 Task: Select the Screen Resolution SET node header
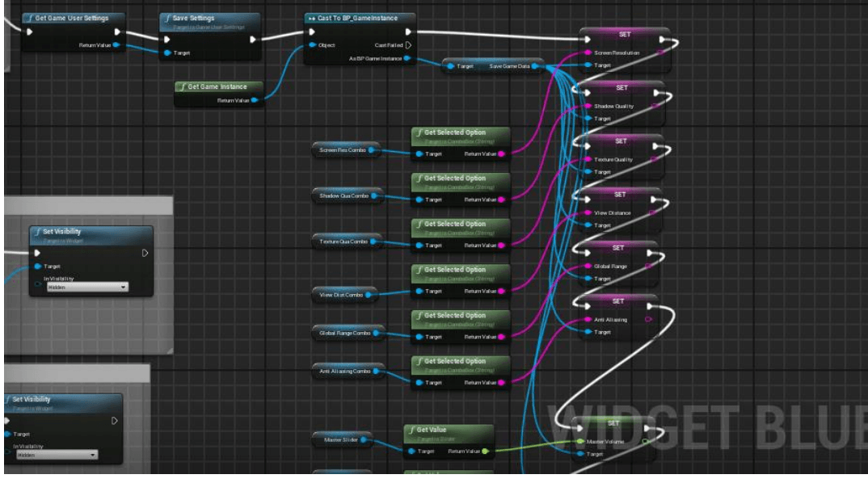[623, 34]
